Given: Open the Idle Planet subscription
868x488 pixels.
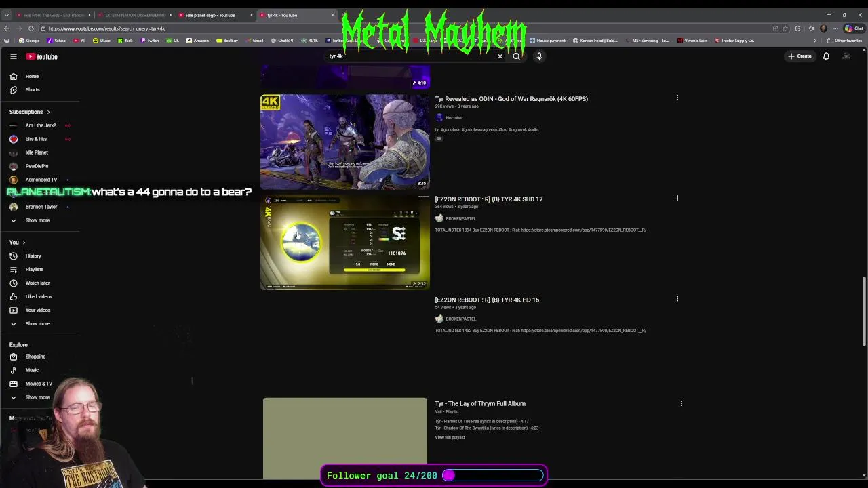Looking at the screenshot, I should point(37,152).
